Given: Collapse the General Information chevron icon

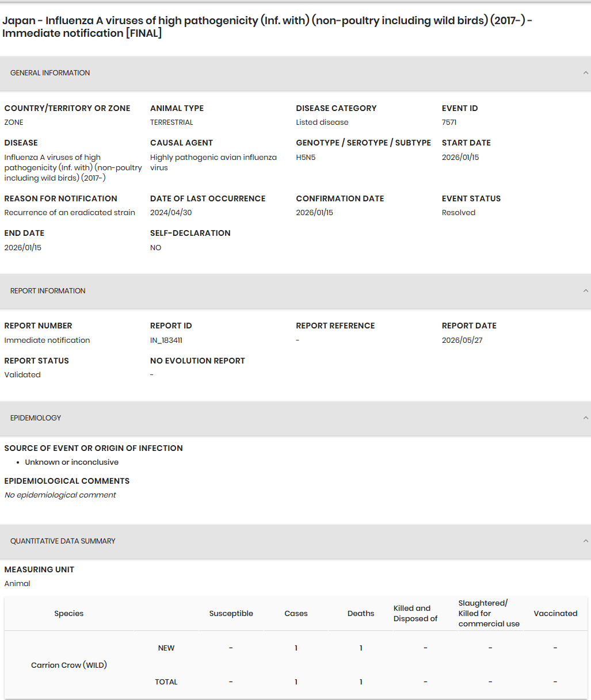Looking at the screenshot, I should click(586, 73).
